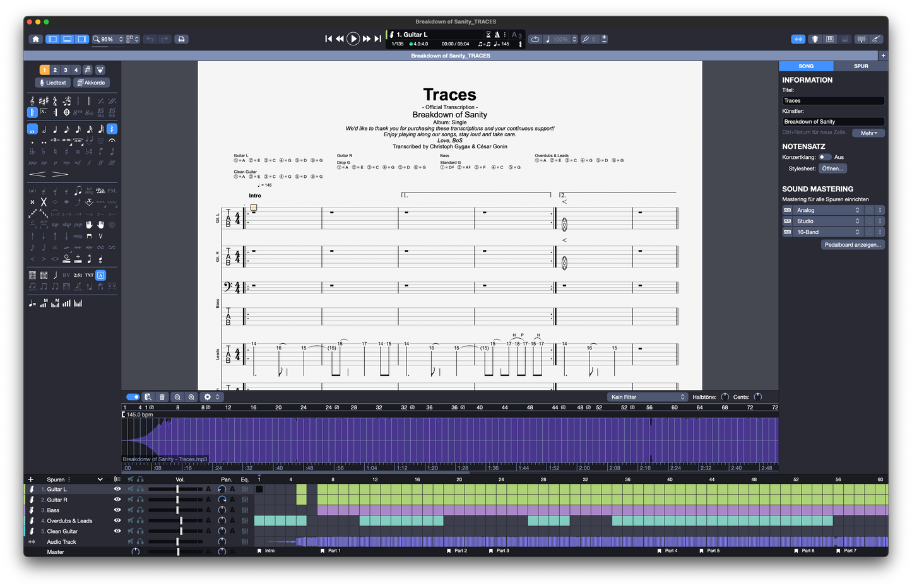Screen dimensions: 912x588
Task: Select the whole note duration
Action: (32, 129)
